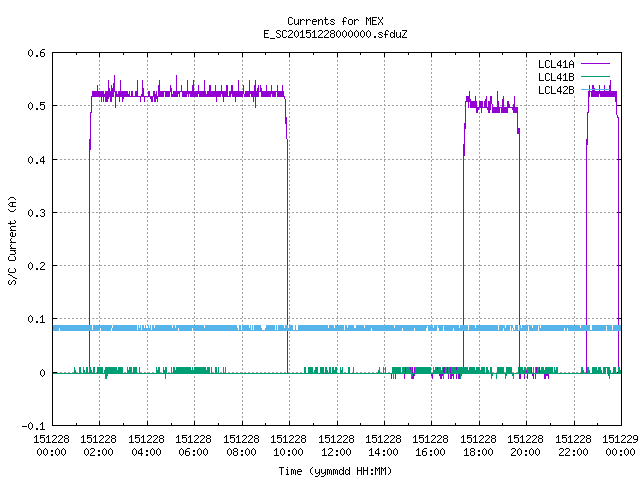The height and width of the screenshot is (480, 640).
Task: Click the 0.4 y-axis tick label
Action: [36, 160]
